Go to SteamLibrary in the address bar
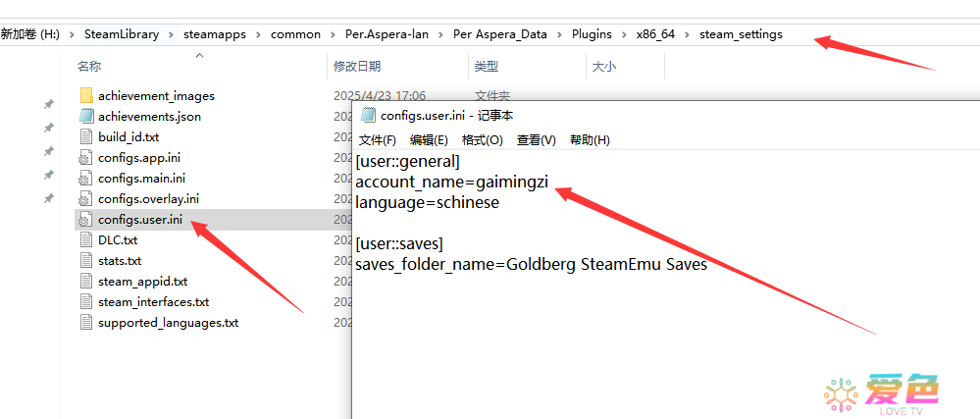Image resolution: width=980 pixels, height=419 pixels. (122, 34)
